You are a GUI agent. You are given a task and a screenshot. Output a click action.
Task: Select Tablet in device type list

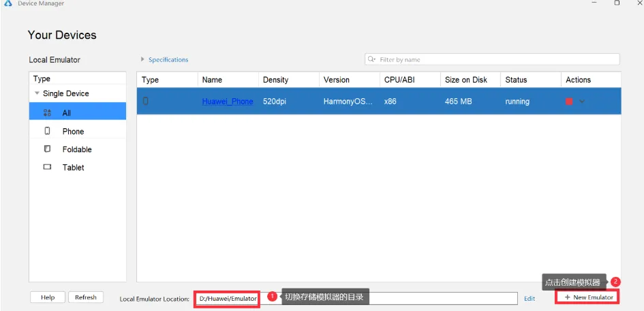(78, 168)
